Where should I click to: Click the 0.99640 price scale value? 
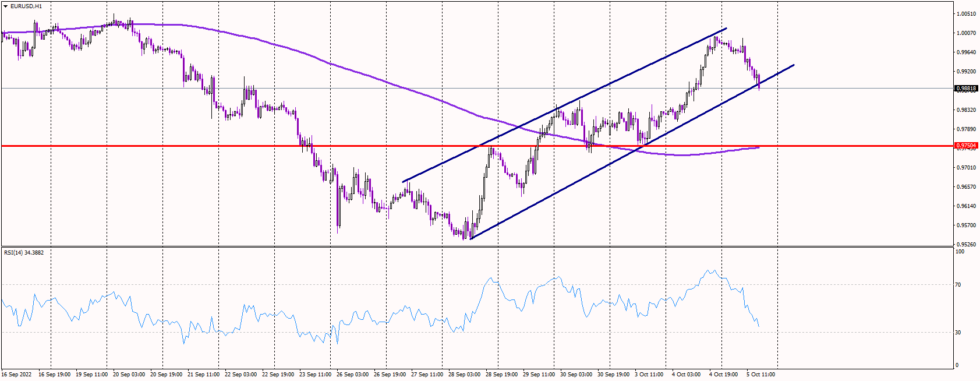(x=967, y=52)
